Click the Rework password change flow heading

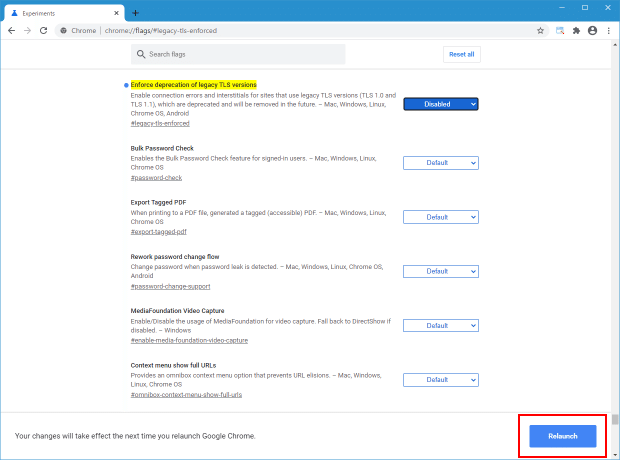175,257
